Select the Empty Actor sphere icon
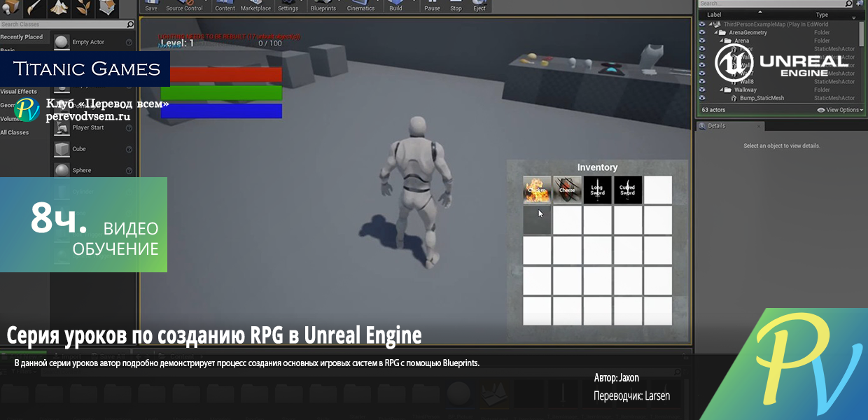 62,43
